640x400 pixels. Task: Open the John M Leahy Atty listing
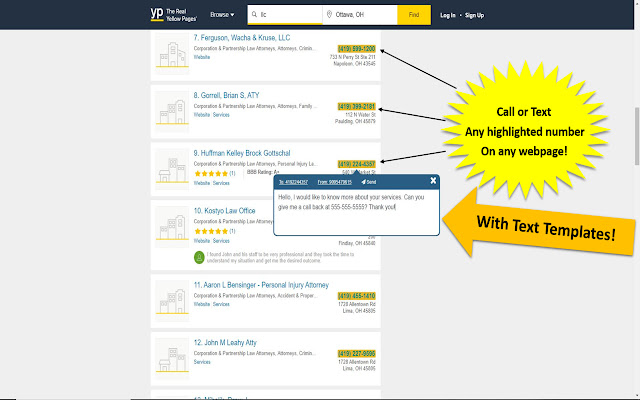(225, 342)
